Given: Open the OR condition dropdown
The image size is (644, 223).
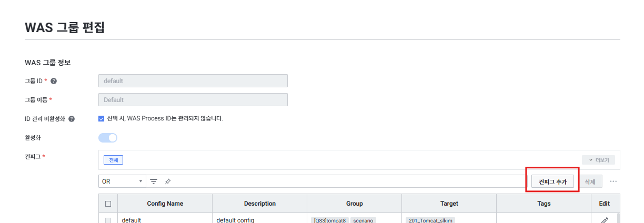Looking at the screenshot, I should (x=122, y=181).
